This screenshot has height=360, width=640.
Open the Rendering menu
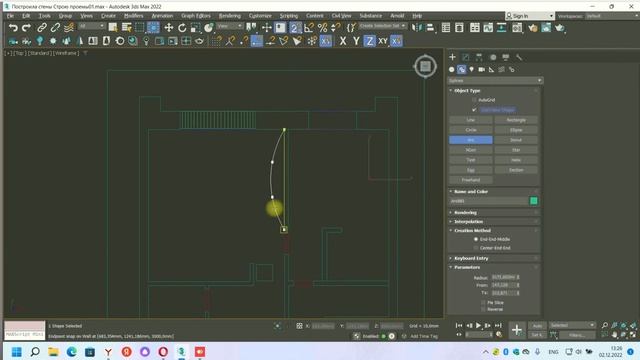click(230, 16)
